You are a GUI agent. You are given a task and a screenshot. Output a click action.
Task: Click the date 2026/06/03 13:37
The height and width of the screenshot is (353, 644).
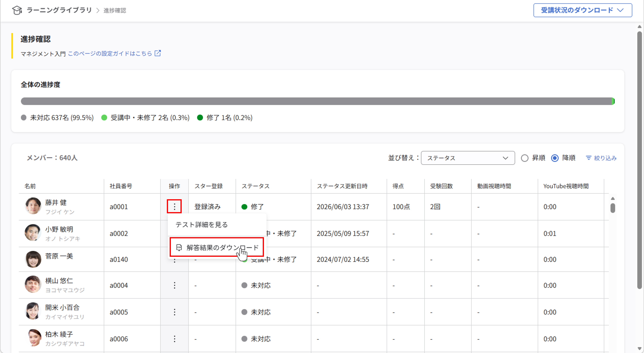click(x=343, y=207)
